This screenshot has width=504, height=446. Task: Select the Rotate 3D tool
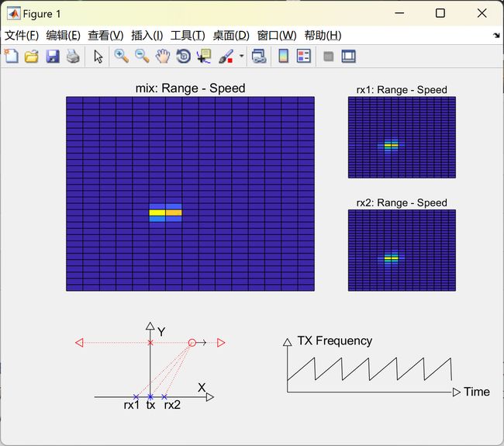coord(184,57)
